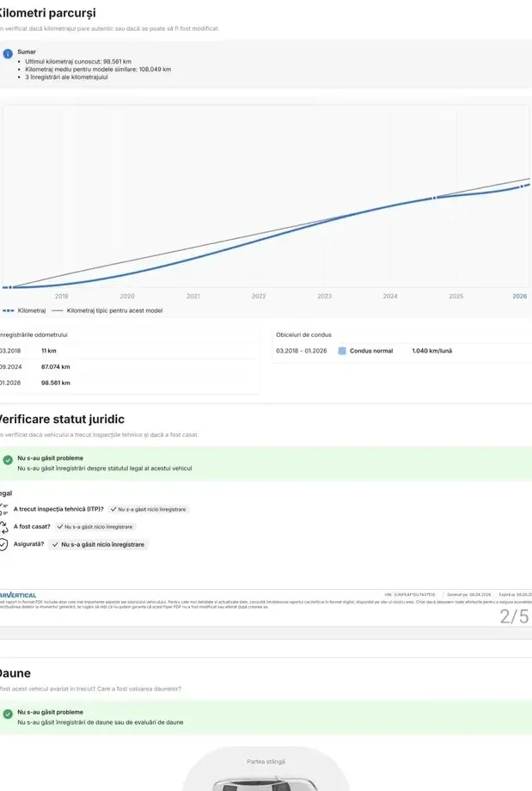Click the ITP 'Nu s-a găsit nicio înregistrare' badge
532x791 pixels.
(x=148, y=510)
